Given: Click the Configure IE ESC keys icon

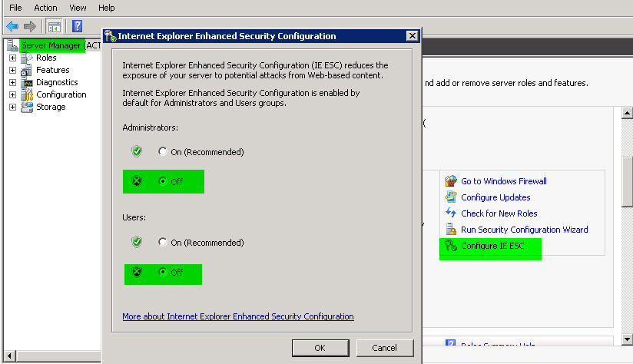Looking at the screenshot, I should pos(450,246).
